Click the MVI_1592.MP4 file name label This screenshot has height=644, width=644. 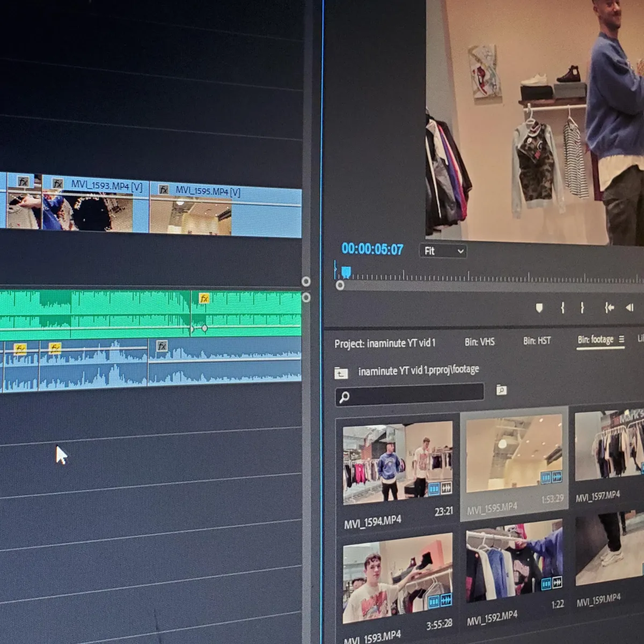point(492,618)
